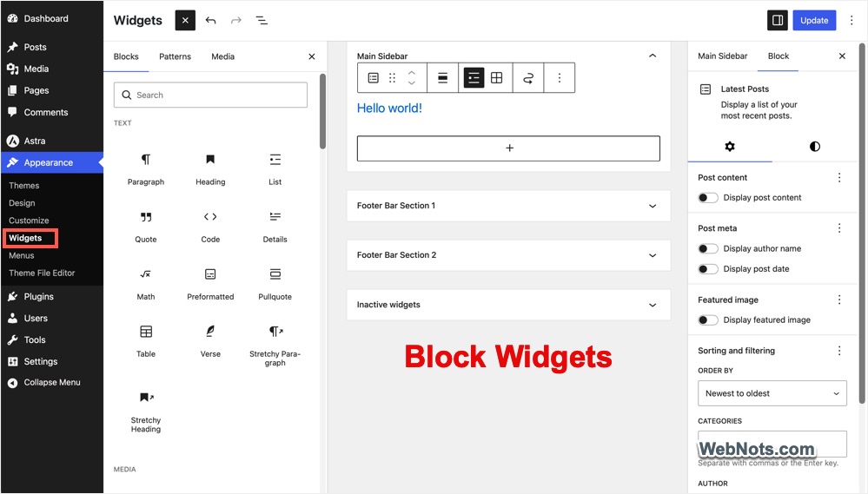Open the Customize submenu link

(x=29, y=221)
